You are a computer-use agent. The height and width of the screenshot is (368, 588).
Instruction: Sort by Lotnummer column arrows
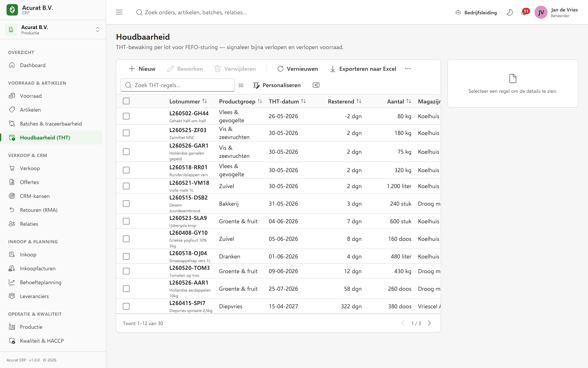[x=205, y=101]
